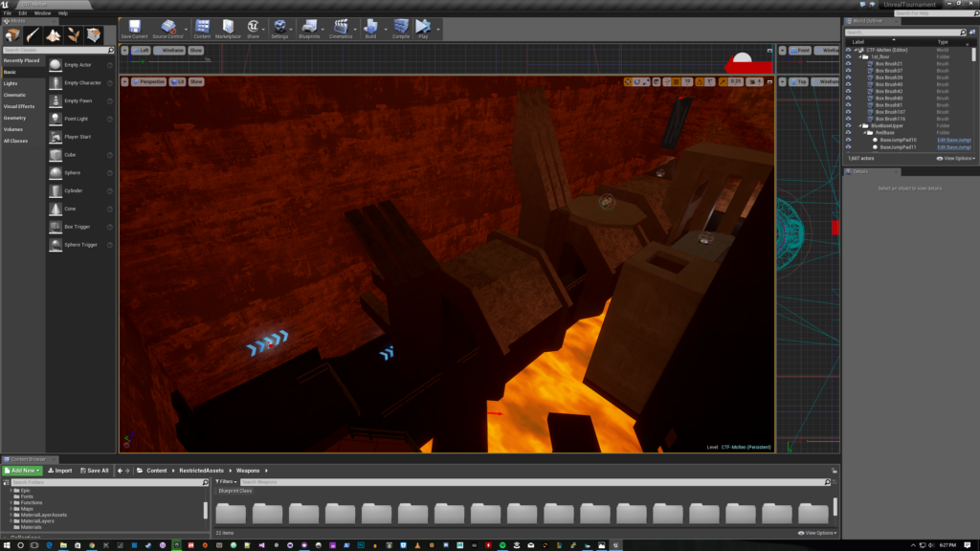Toggle rotation snapping in perspective viewport

click(700, 82)
